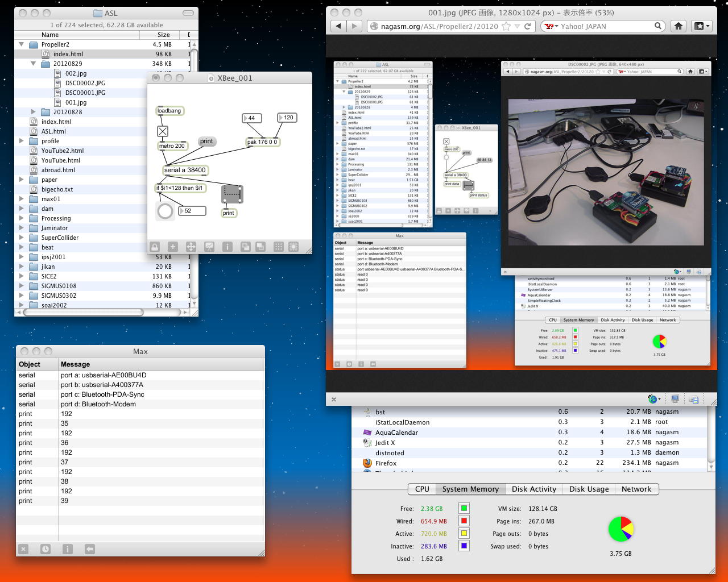Enable presentation mode in the patcher toolbar

coord(209,247)
